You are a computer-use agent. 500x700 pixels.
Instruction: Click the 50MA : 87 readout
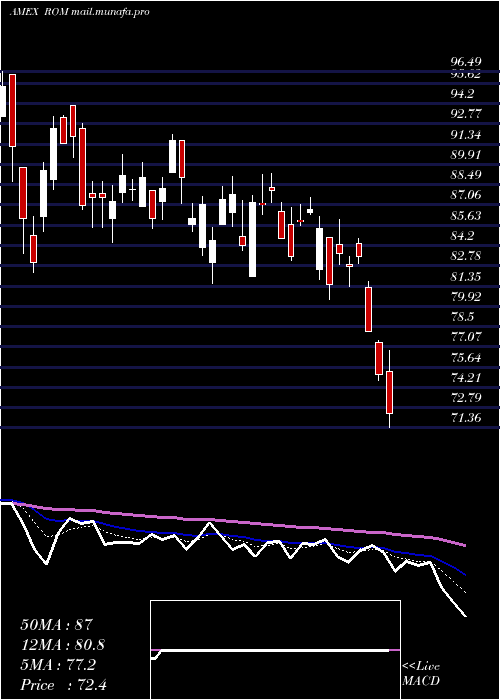coord(56,625)
